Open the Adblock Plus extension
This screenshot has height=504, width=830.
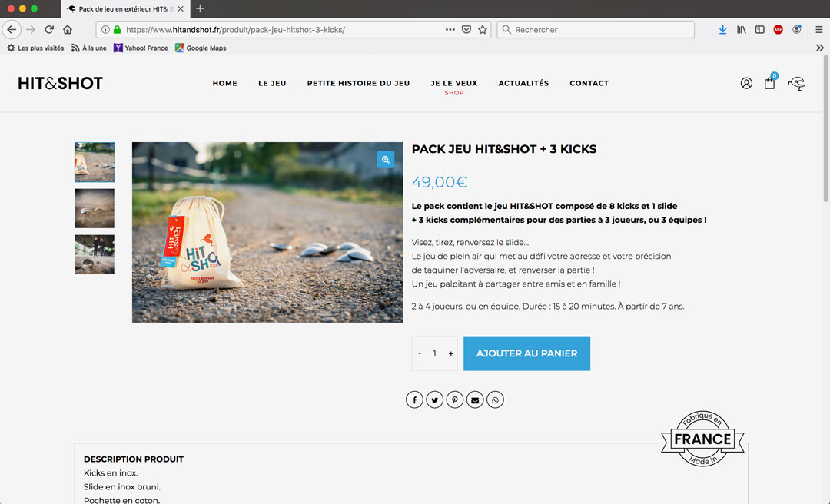click(778, 30)
